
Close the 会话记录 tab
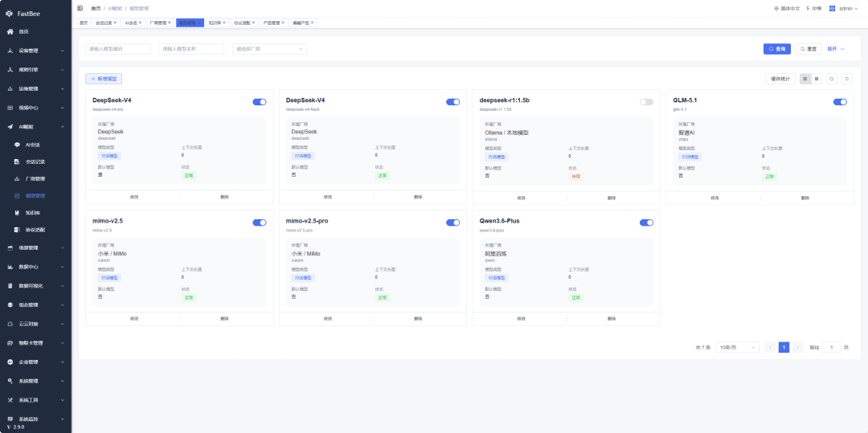point(115,22)
